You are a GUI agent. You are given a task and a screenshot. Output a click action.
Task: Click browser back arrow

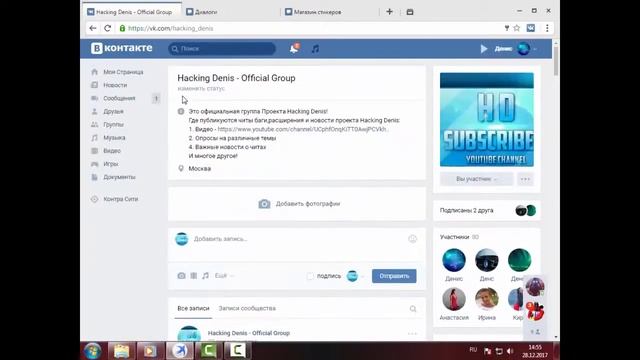[x=93, y=28]
